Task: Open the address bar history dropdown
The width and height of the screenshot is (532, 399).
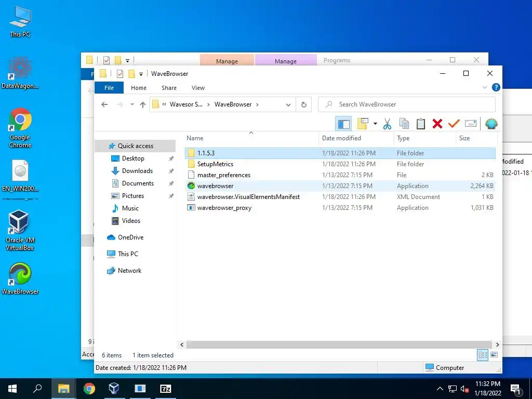Action: 288,105
